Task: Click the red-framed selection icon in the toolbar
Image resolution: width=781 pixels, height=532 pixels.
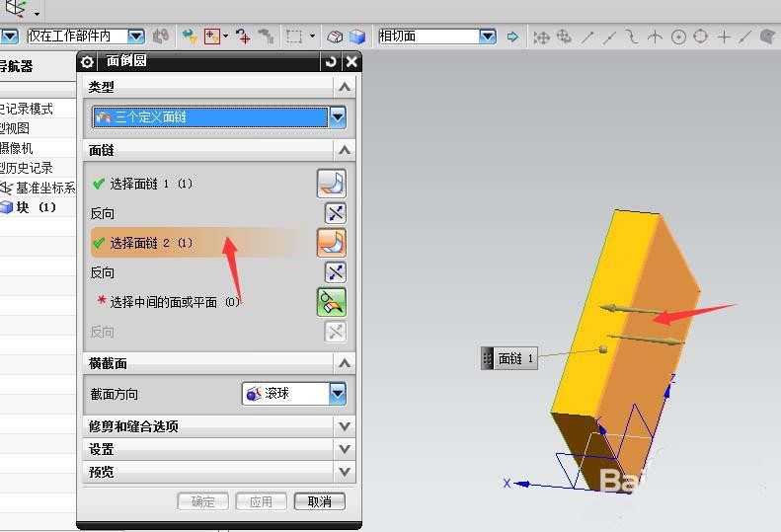Action: 211,37
